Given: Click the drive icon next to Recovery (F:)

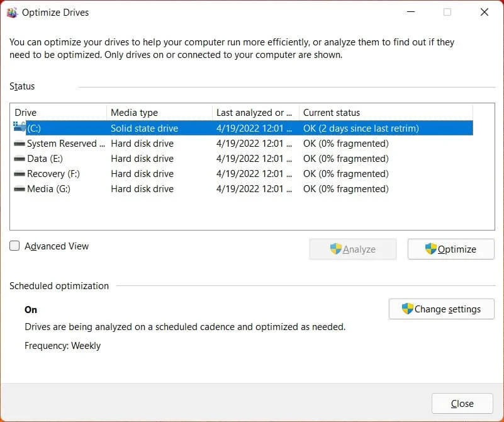Looking at the screenshot, I should click(20, 173).
